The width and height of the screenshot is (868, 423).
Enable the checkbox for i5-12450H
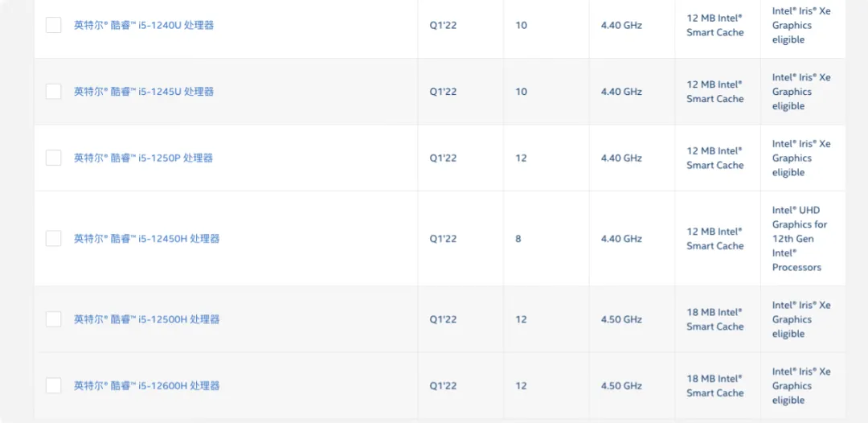(x=54, y=239)
